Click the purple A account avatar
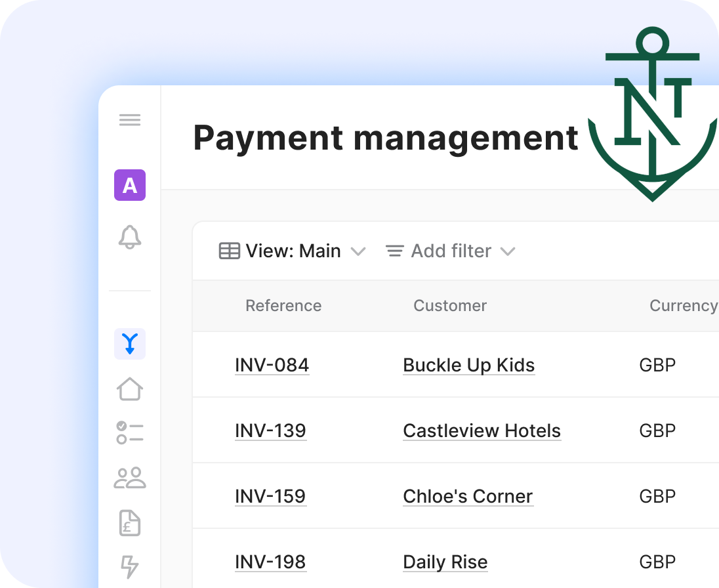Image resolution: width=719 pixels, height=588 pixels. (130, 185)
